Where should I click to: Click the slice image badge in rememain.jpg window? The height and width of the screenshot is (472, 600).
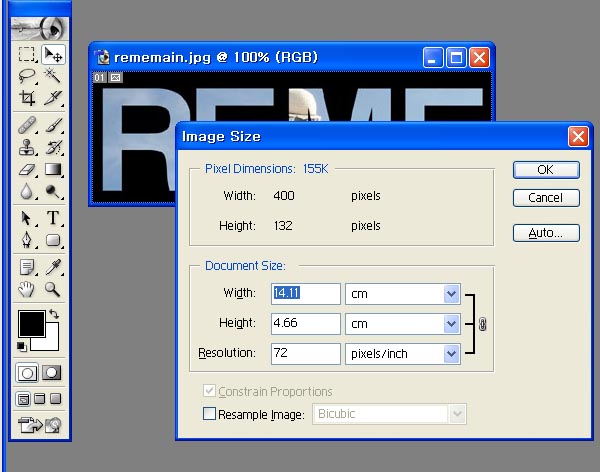116,78
